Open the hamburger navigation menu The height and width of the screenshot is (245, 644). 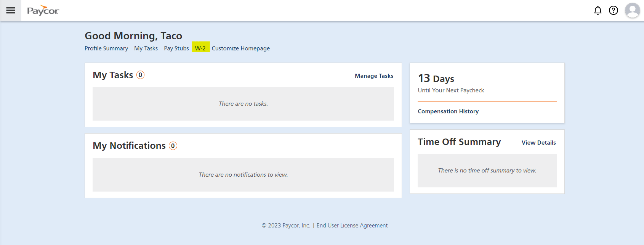pyautogui.click(x=11, y=10)
